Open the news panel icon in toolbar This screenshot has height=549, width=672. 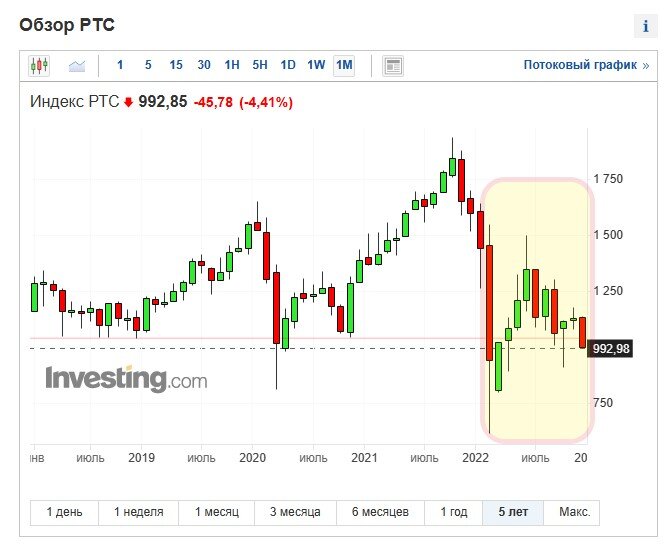[x=393, y=66]
